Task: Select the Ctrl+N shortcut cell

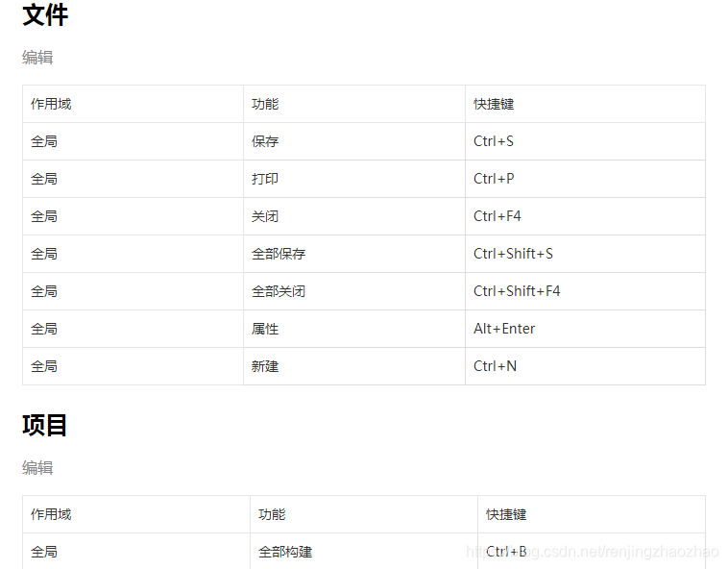Action: point(585,366)
